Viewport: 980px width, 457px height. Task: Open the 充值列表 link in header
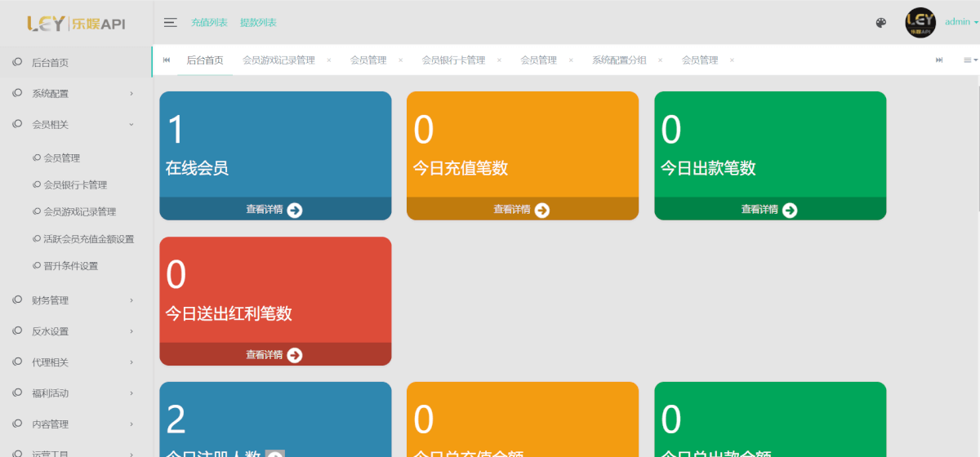click(x=209, y=23)
